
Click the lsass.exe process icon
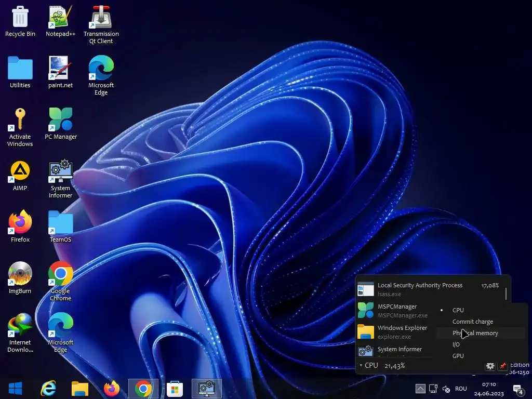[x=366, y=289]
